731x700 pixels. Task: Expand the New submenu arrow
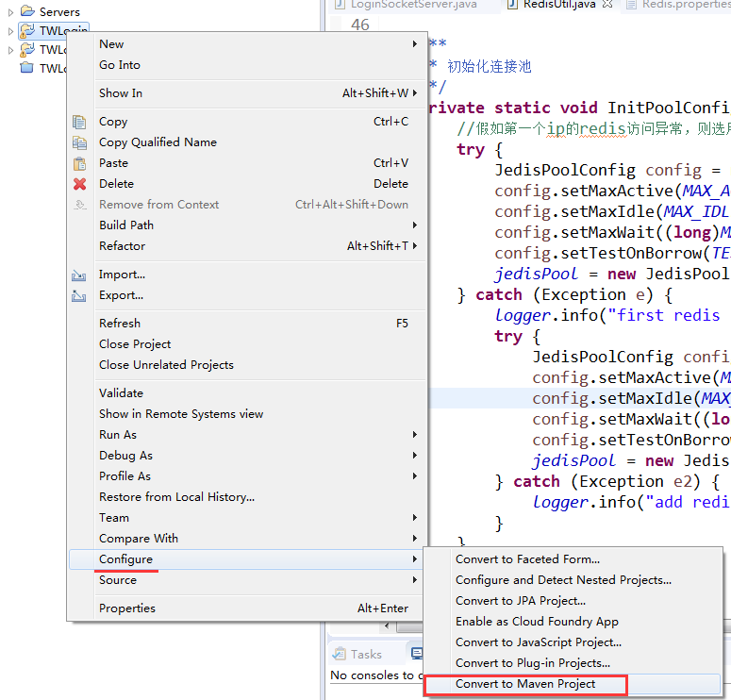414,44
